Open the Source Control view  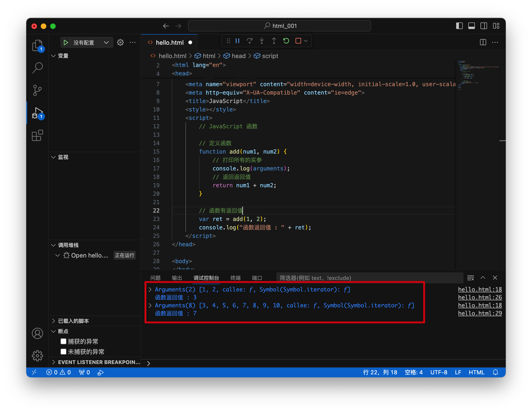point(37,90)
